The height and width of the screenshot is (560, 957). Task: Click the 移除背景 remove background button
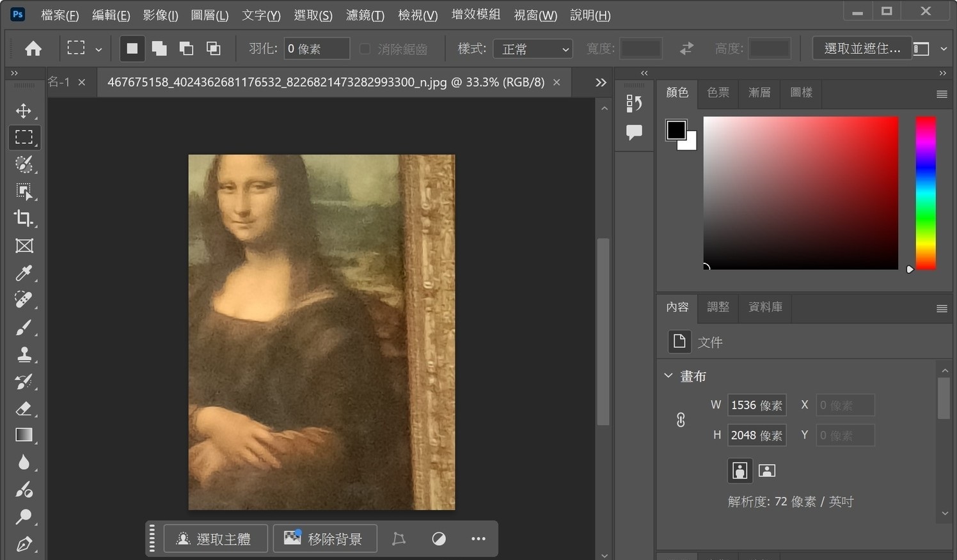point(325,539)
